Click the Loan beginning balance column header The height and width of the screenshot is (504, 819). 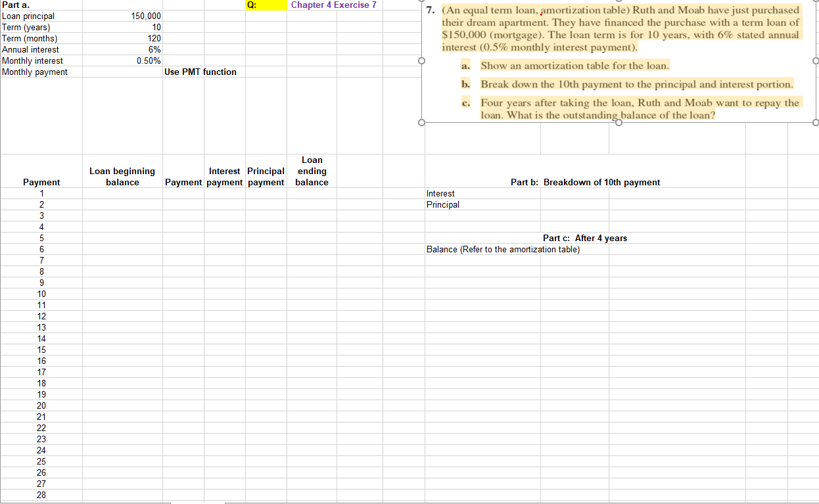tap(122, 172)
